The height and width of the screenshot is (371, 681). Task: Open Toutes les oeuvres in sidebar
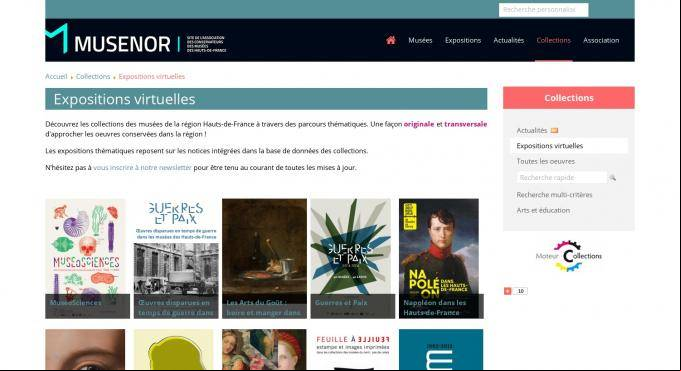click(545, 161)
